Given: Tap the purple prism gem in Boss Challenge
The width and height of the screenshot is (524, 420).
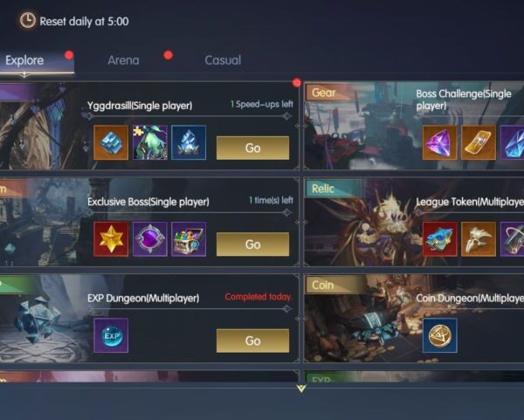Looking at the screenshot, I should [x=440, y=142].
